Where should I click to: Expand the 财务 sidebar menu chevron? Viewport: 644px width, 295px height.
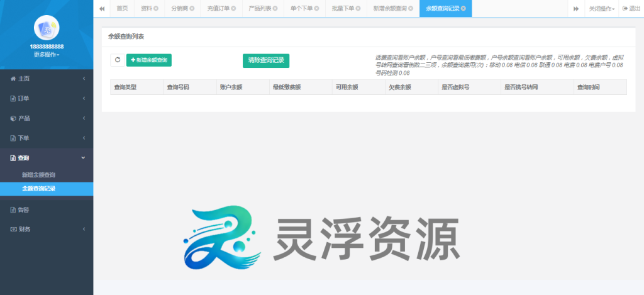84,230
